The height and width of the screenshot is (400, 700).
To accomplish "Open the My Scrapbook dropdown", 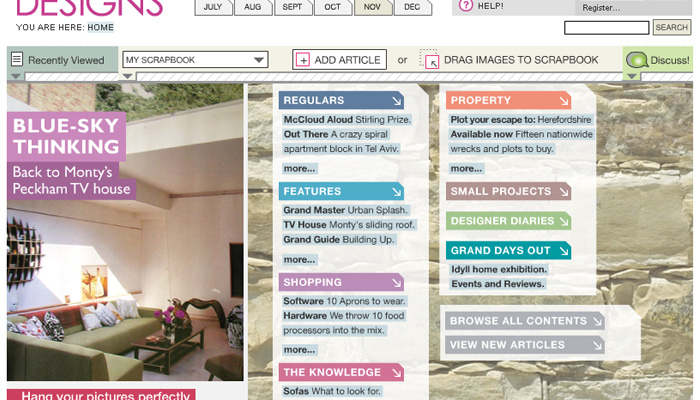I will click(195, 60).
